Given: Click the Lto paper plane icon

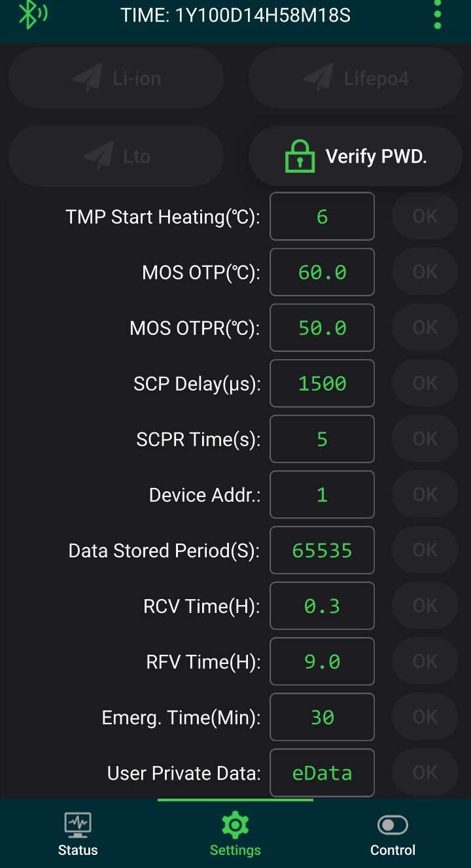Looking at the screenshot, I should (99, 156).
